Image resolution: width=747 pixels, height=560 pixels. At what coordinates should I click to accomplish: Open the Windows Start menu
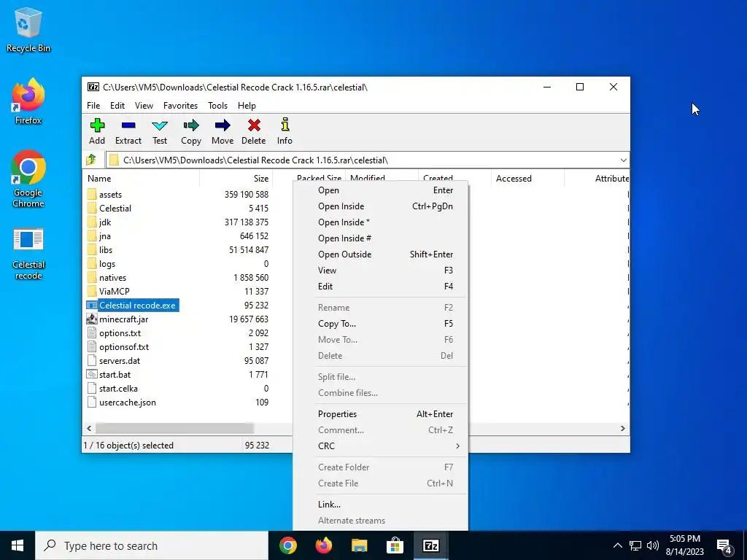coord(18,545)
